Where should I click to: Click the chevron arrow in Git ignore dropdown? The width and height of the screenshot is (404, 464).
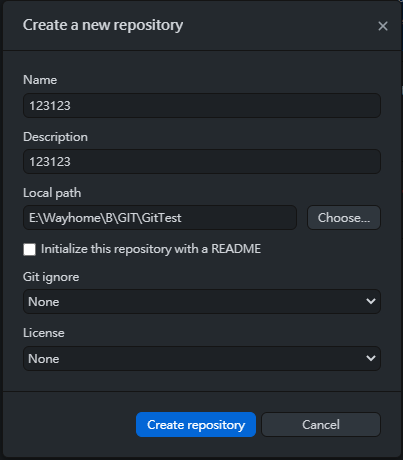click(371, 301)
